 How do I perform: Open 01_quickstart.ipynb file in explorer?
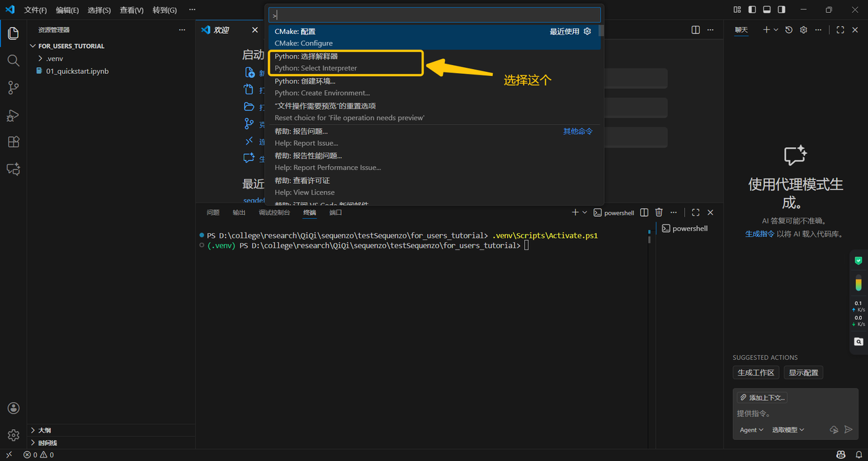click(x=77, y=71)
